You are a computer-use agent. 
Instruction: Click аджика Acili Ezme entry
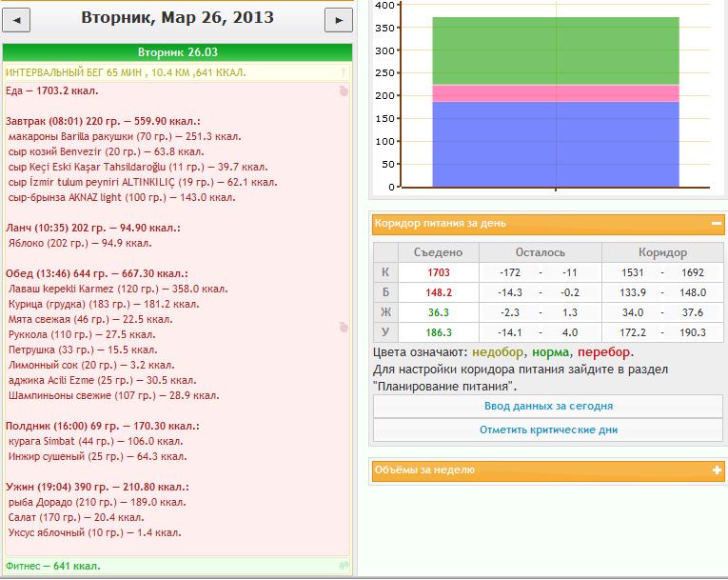tap(102, 380)
